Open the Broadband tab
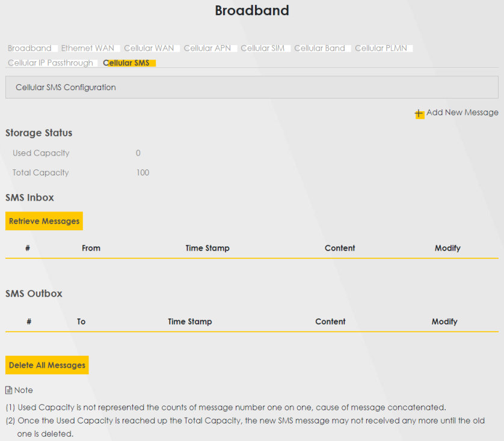 (x=29, y=48)
